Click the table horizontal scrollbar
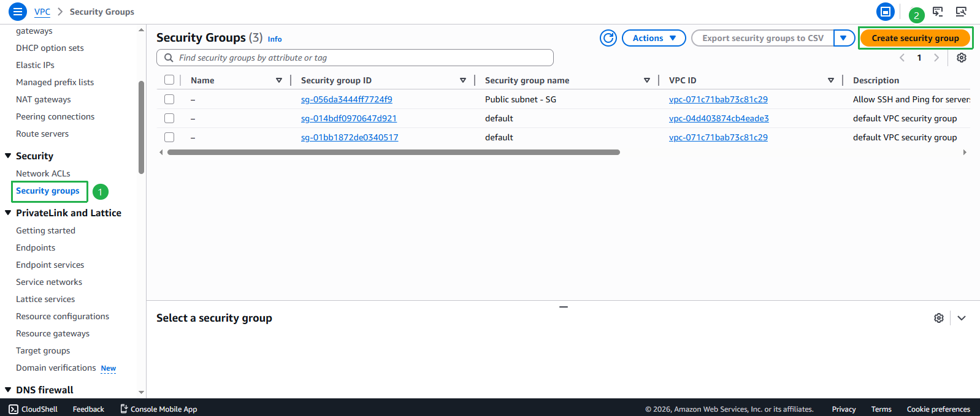The height and width of the screenshot is (416, 980). click(x=394, y=153)
